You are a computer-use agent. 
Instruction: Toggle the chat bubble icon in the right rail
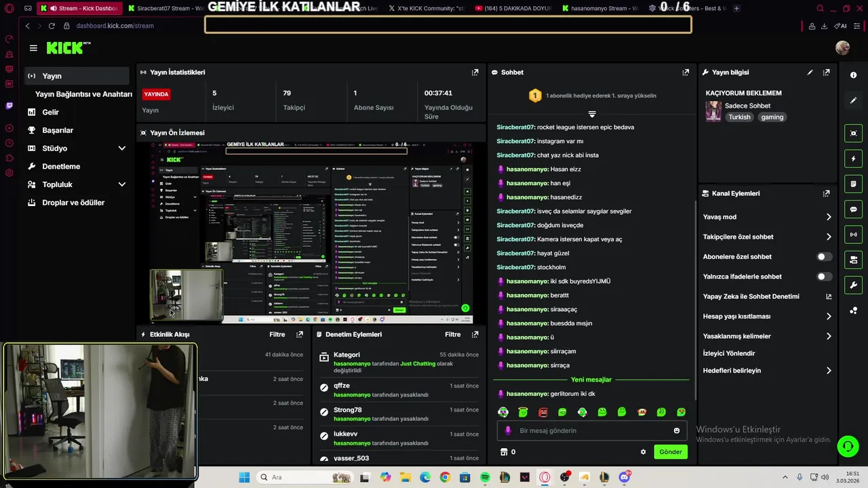(x=853, y=209)
